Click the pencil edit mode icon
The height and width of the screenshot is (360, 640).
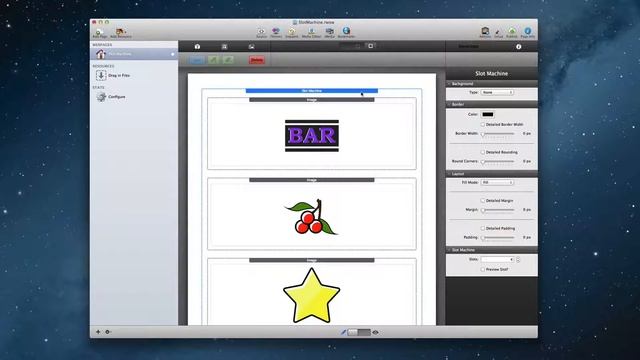(x=343, y=332)
